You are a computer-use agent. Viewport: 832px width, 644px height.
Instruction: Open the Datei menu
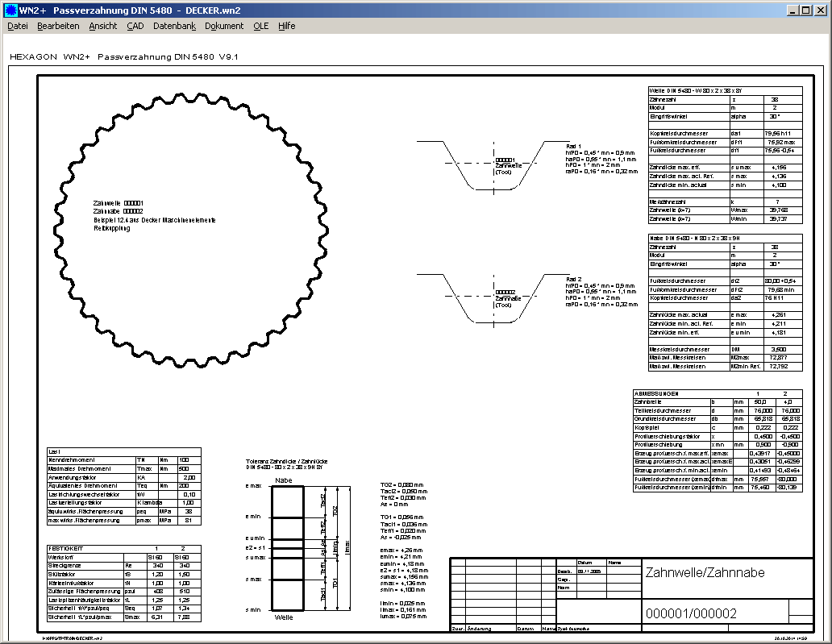[18, 26]
